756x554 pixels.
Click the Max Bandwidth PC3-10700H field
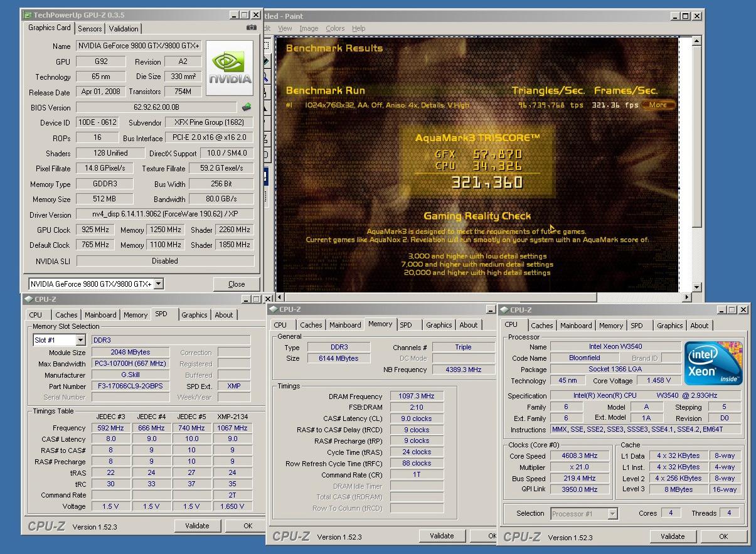[x=130, y=364]
